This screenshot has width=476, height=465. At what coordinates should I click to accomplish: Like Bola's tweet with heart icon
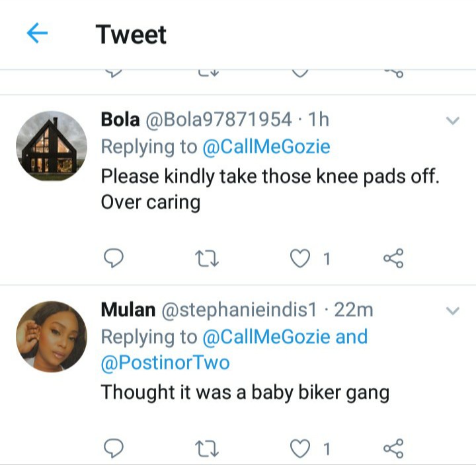[x=301, y=259]
